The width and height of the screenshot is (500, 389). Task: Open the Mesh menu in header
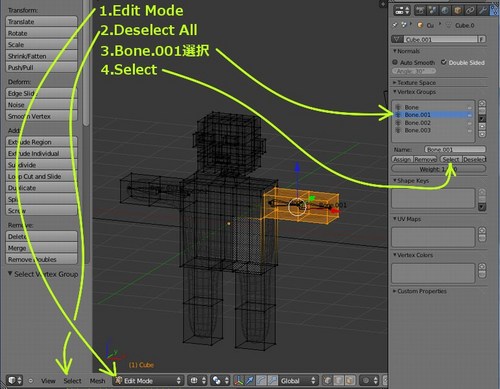coord(97,381)
